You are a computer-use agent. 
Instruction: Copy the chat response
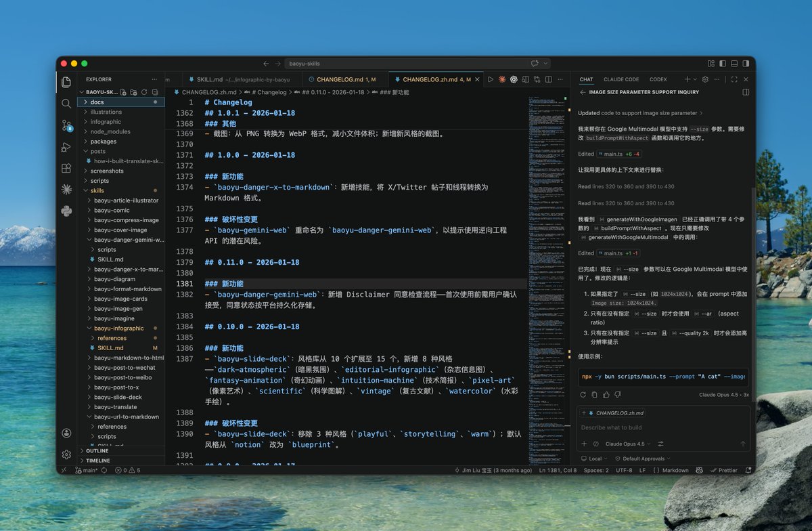594,395
